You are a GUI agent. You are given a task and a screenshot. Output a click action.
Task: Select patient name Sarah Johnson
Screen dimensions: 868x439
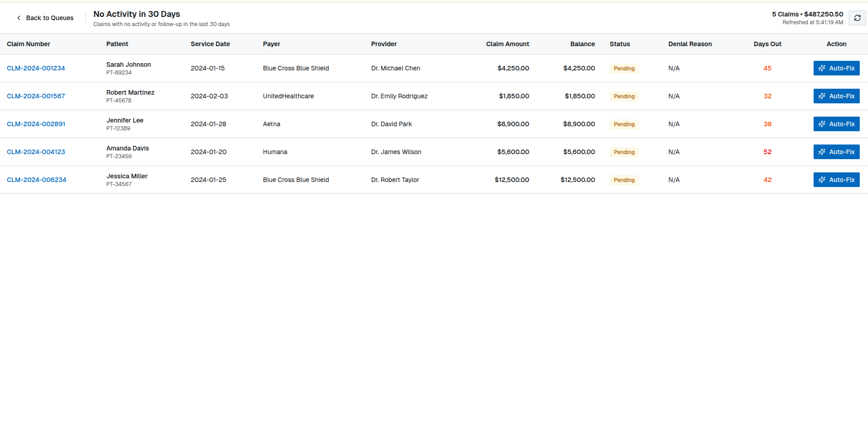[x=128, y=64]
